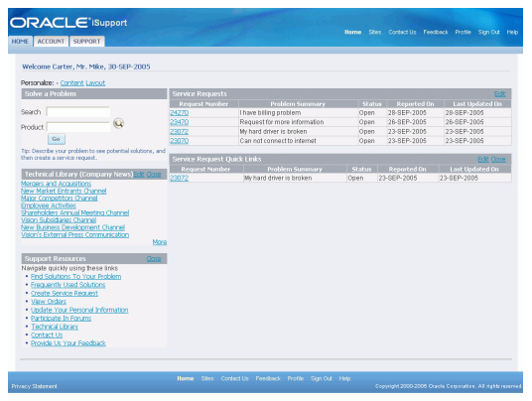532x401 pixels.
Task: Open Shareholders Annual Meeting Channel
Action: (75, 213)
